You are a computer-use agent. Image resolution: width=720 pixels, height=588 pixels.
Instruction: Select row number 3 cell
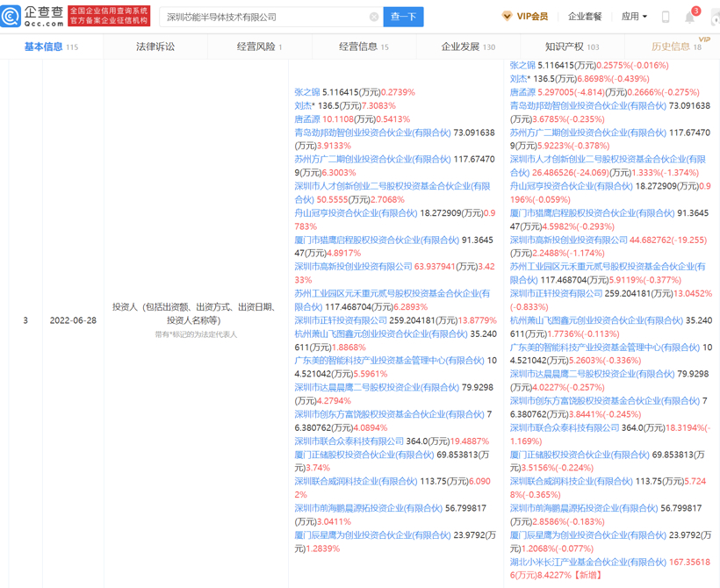pyautogui.click(x=25, y=320)
